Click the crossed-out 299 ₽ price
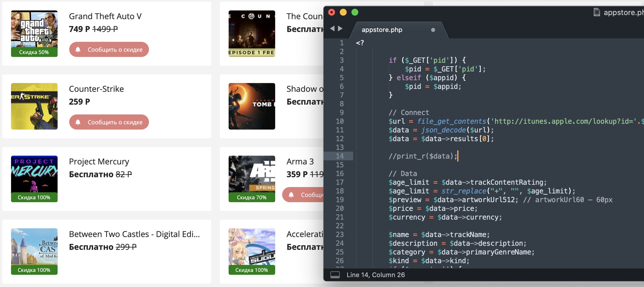 tap(126, 247)
